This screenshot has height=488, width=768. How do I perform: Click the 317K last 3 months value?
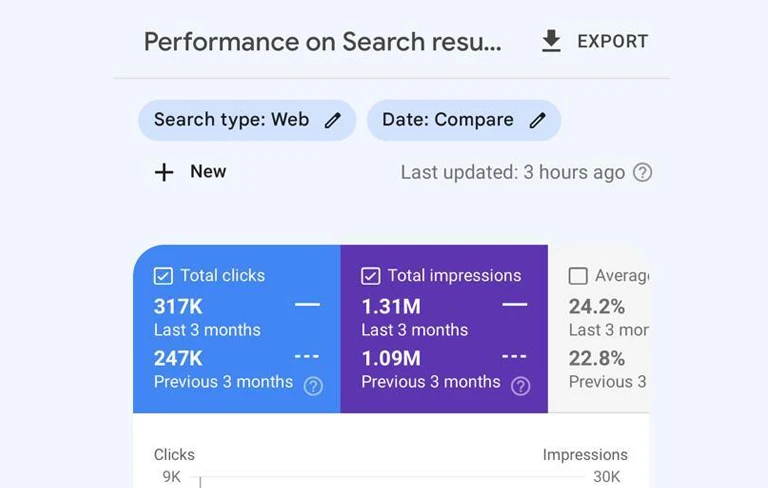click(x=178, y=307)
